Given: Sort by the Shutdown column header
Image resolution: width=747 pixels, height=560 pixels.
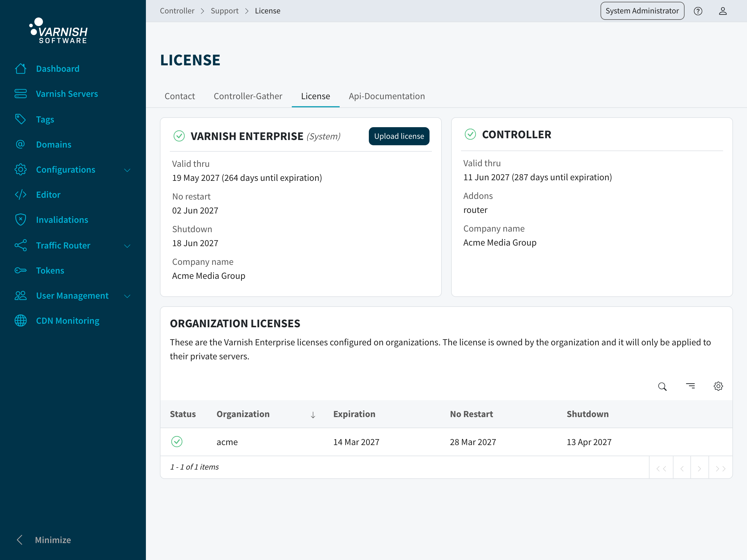Looking at the screenshot, I should 588,414.
